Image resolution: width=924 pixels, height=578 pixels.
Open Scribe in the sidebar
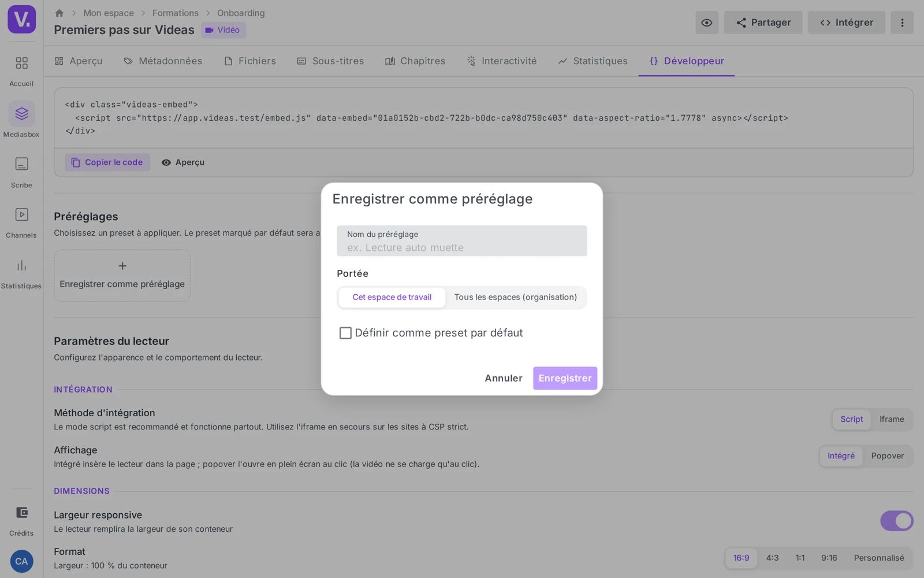21,172
